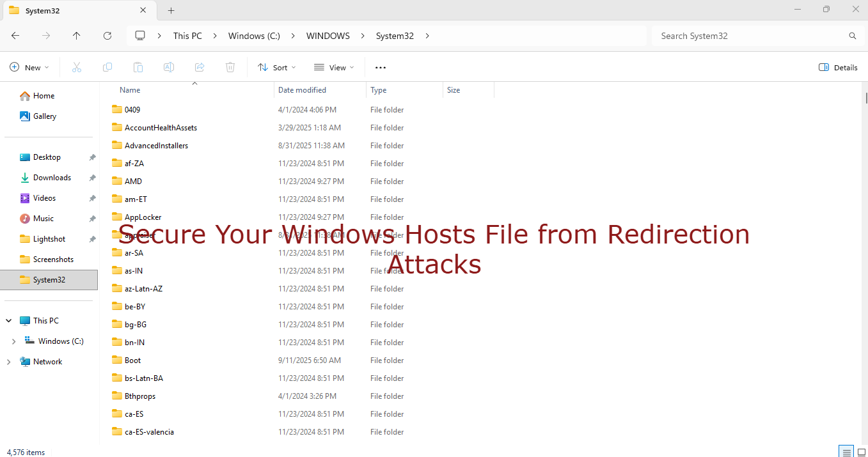Delete using the trash can icon
Viewport: 868px width, 457px height.
click(230, 67)
